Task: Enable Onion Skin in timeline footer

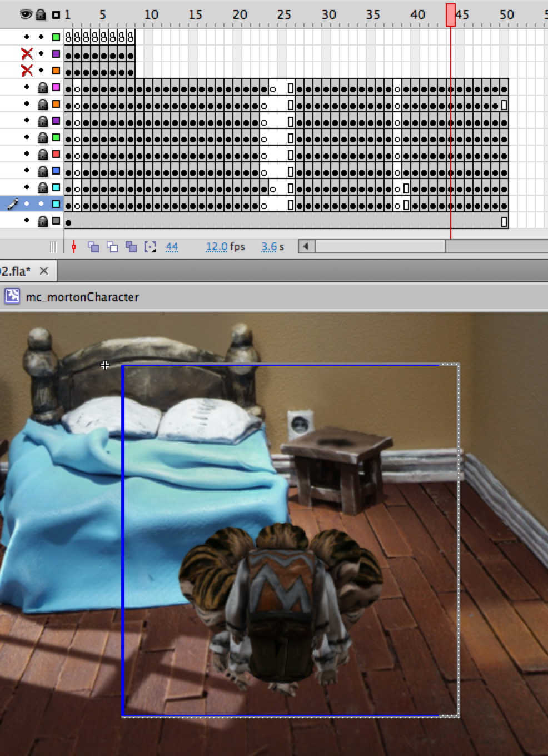Action: tap(93, 247)
